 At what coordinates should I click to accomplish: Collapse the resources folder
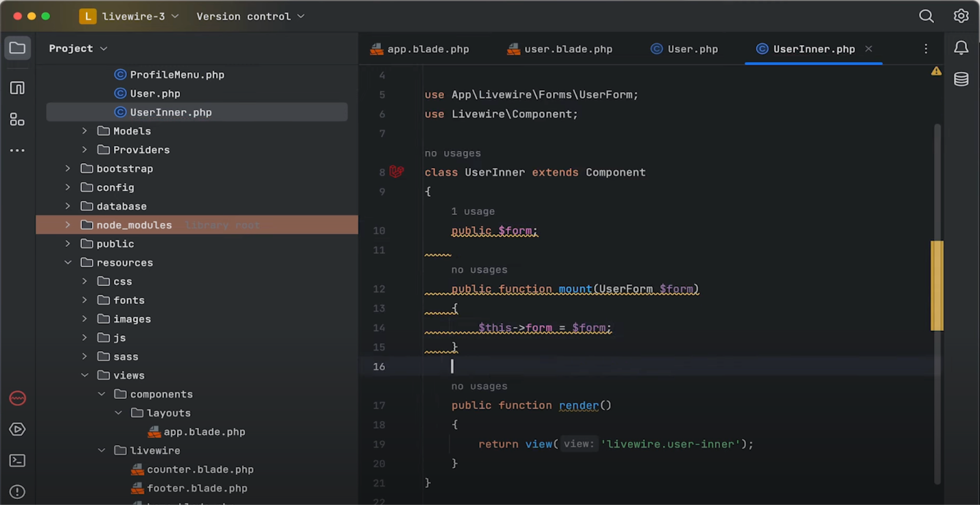pyautogui.click(x=68, y=262)
